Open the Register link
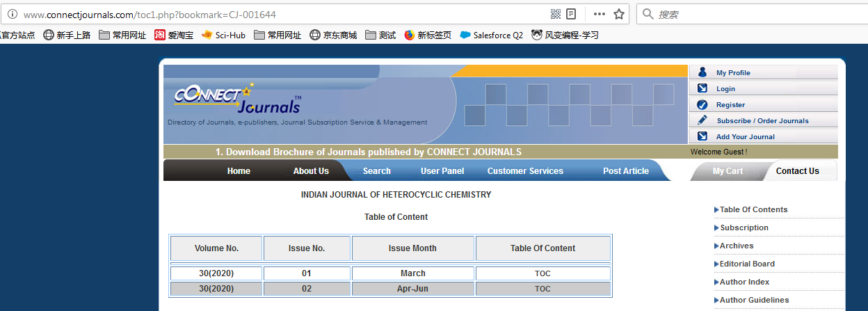 pyautogui.click(x=730, y=105)
